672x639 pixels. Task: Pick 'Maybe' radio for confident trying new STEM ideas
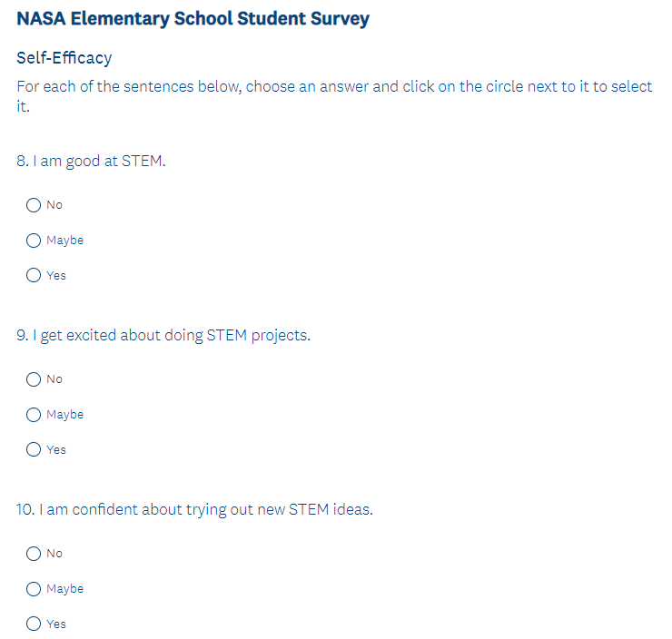click(34, 589)
